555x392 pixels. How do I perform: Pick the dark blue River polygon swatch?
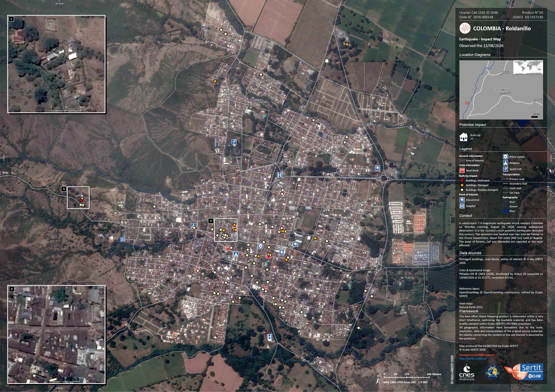pos(505,211)
